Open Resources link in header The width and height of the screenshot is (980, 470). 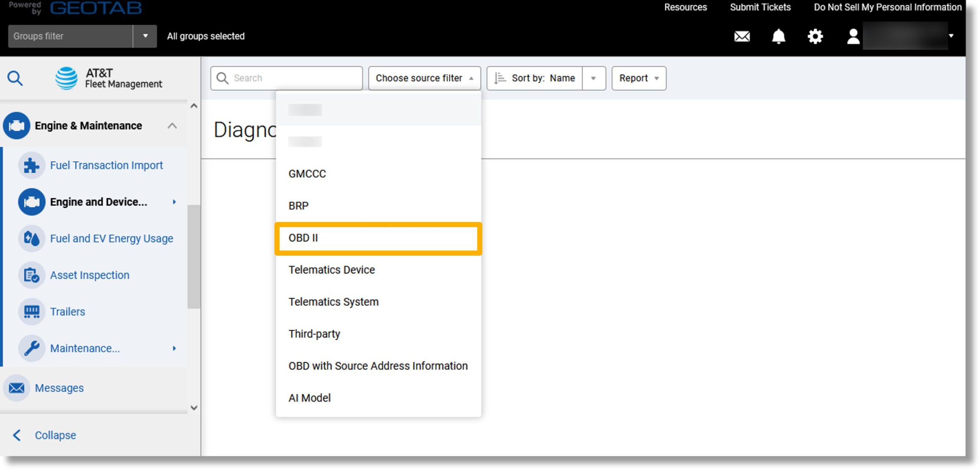tap(685, 7)
